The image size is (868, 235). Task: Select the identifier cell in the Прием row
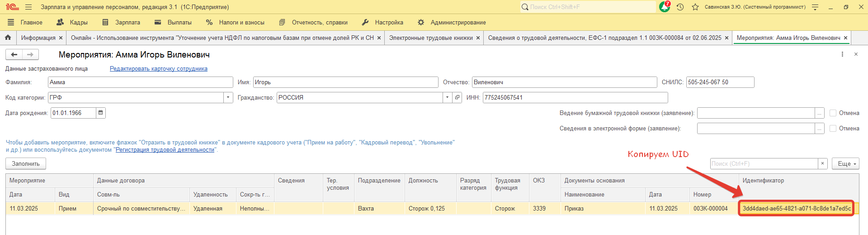click(796, 208)
